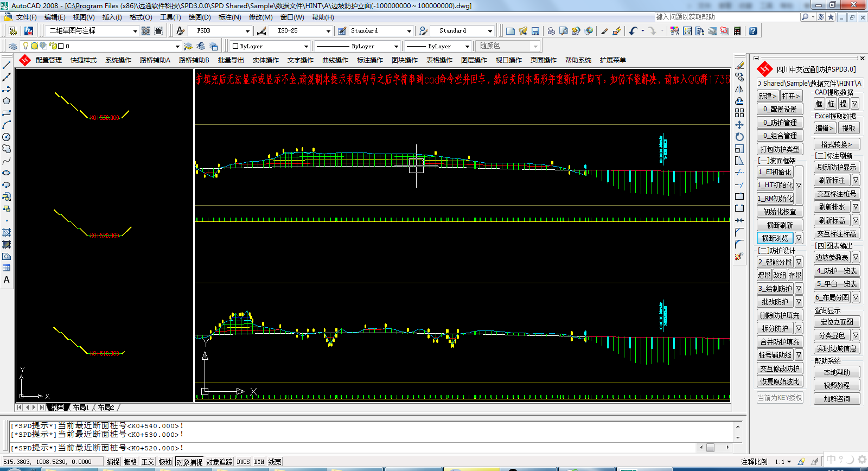Open the 文件(F) menu
Image resolution: width=868 pixels, height=471 pixels.
coord(26,17)
